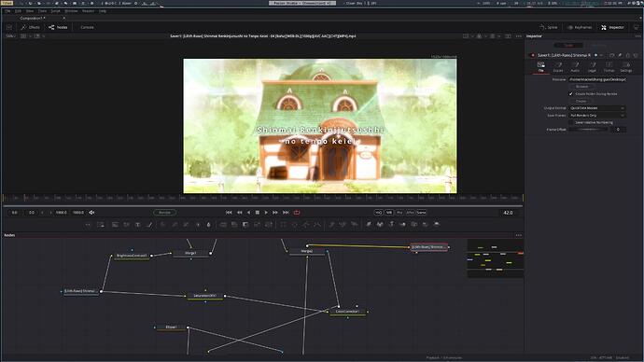This screenshot has width=644, height=362.
Task: Switch to the Format tab in the Inspector
Action: click(609, 67)
